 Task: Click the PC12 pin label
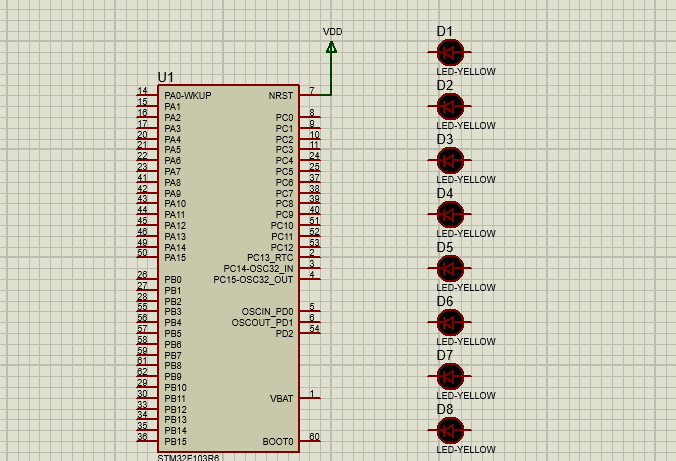tap(282, 248)
